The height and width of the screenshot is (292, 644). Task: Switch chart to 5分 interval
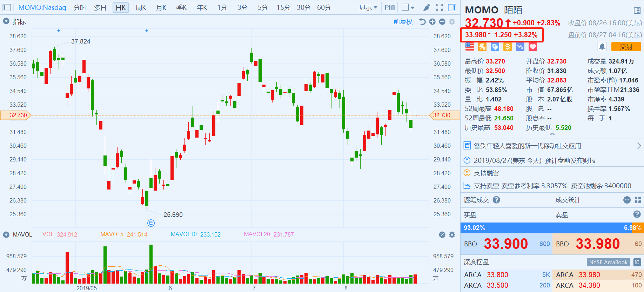pyautogui.click(x=263, y=7)
